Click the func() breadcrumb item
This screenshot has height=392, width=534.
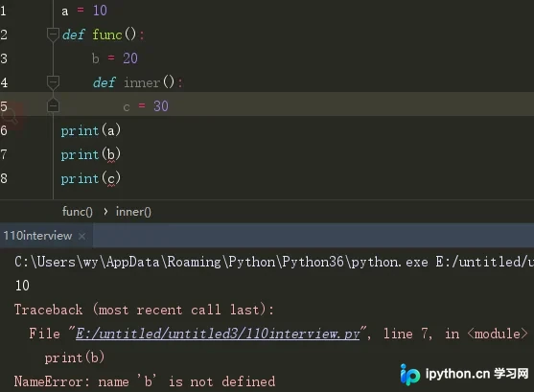click(78, 212)
